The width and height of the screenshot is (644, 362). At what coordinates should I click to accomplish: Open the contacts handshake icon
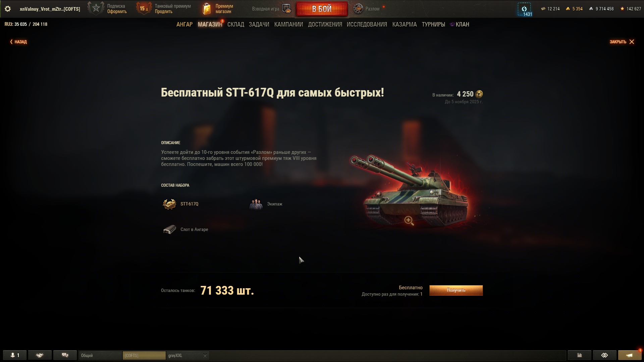[40, 355]
